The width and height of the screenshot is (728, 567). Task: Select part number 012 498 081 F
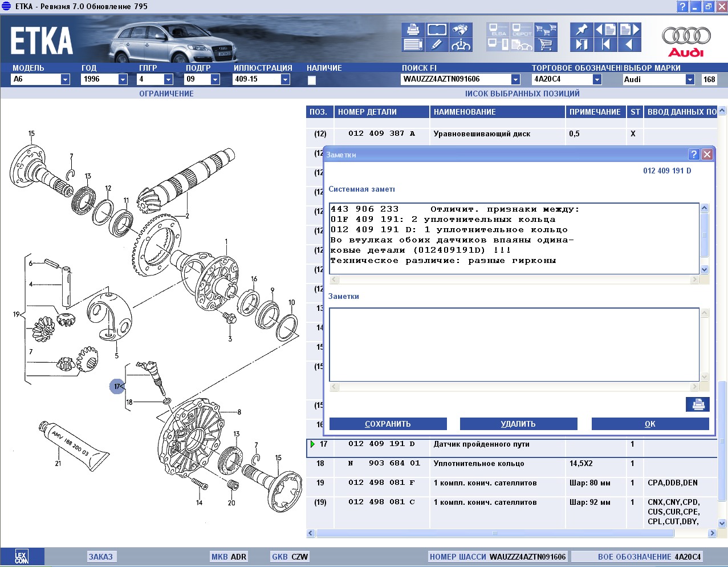click(x=381, y=483)
